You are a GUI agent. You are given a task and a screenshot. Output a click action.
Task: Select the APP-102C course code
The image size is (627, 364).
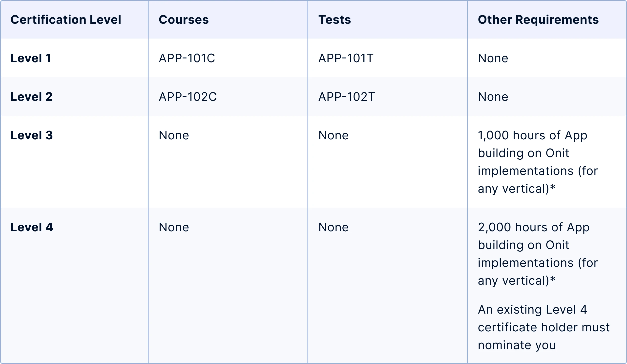pyautogui.click(x=188, y=97)
